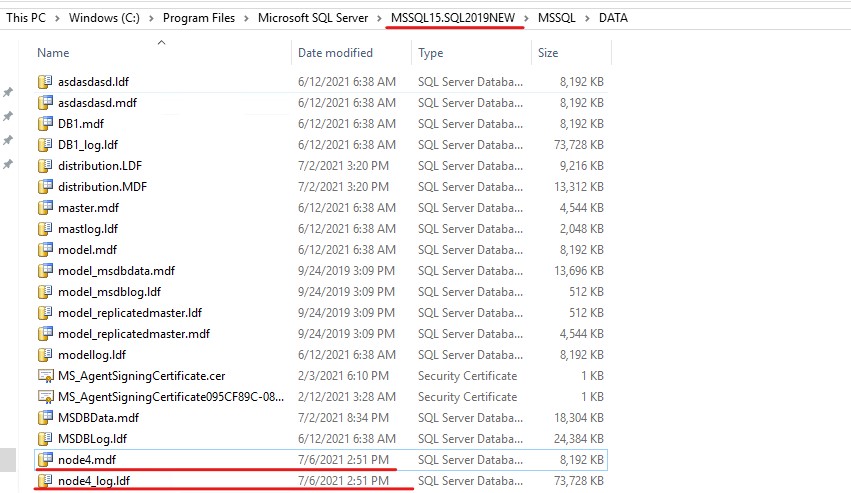The image size is (851, 493).
Task: Select the file name MSDBData.mdf
Action: pyautogui.click(x=98, y=418)
